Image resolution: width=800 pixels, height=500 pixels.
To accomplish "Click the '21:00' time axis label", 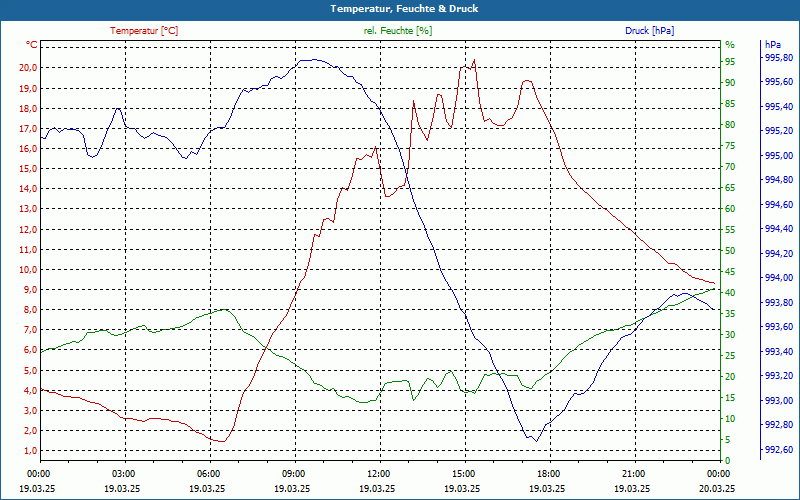I will point(635,473).
